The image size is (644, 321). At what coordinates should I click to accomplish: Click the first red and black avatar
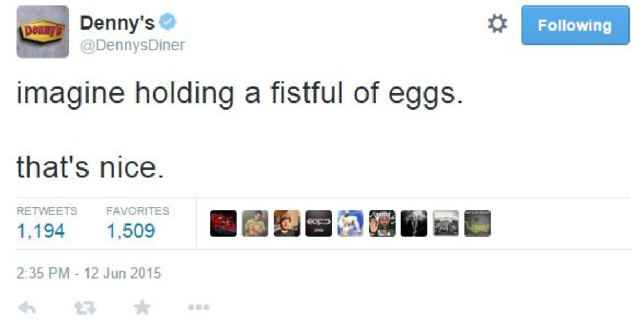(223, 223)
